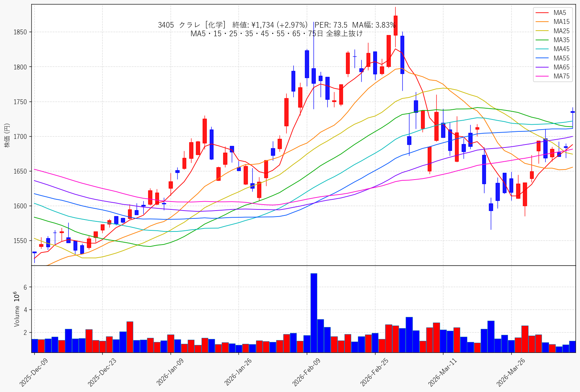
Task: Click the tallest blue volume bar above 7 million
Action: tap(314, 313)
